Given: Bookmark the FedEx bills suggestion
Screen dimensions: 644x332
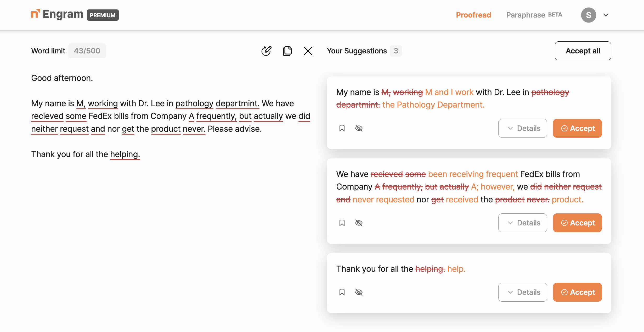Looking at the screenshot, I should coord(342,223).
